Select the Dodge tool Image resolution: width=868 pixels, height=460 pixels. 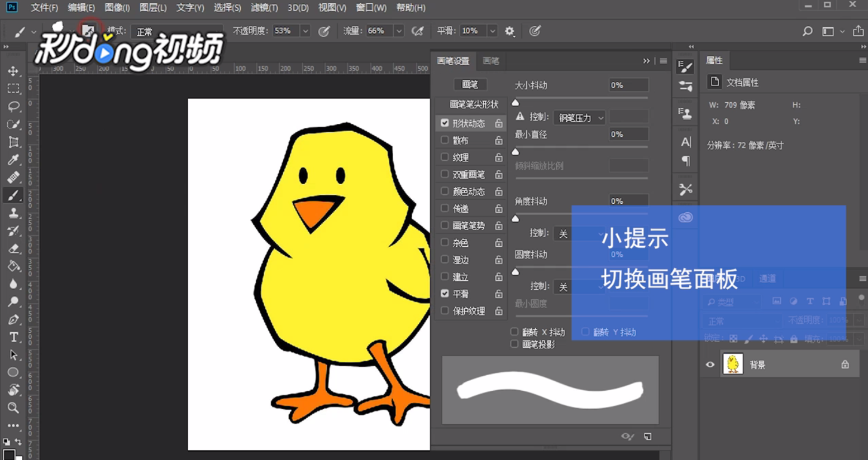(13, 302)
